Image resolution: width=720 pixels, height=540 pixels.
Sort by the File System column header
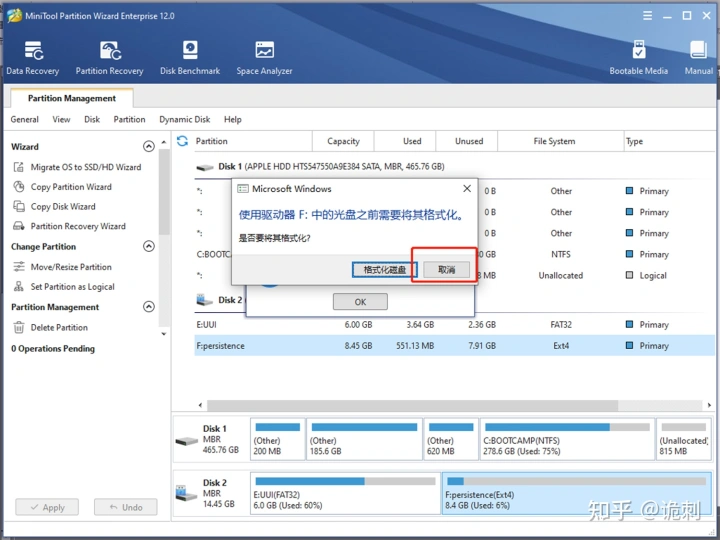point(560,141)
